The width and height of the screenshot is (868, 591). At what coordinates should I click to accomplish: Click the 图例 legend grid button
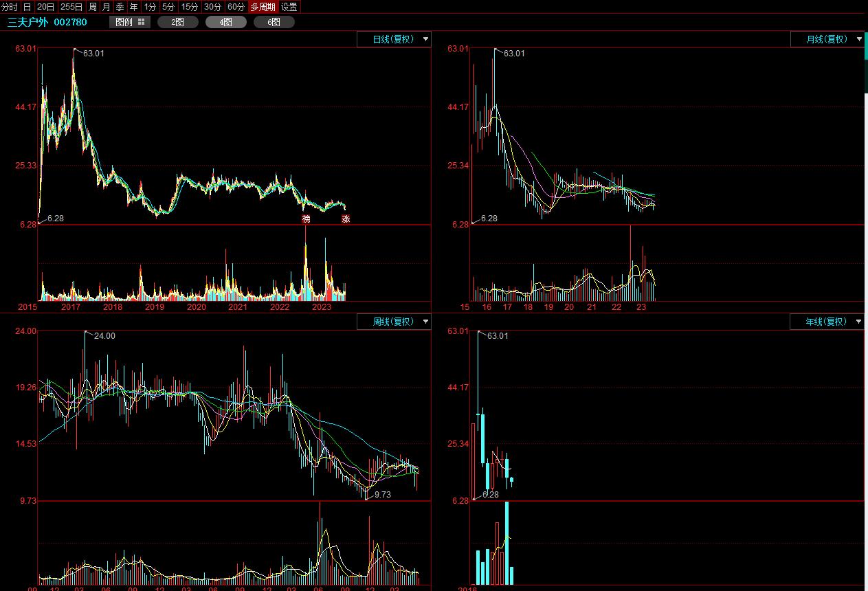pyautogui.click(x=130, y=22)
